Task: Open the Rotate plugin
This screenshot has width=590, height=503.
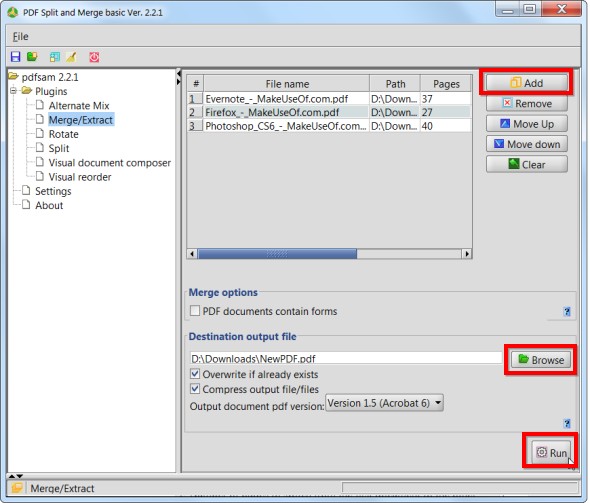Action: point(64,134)
